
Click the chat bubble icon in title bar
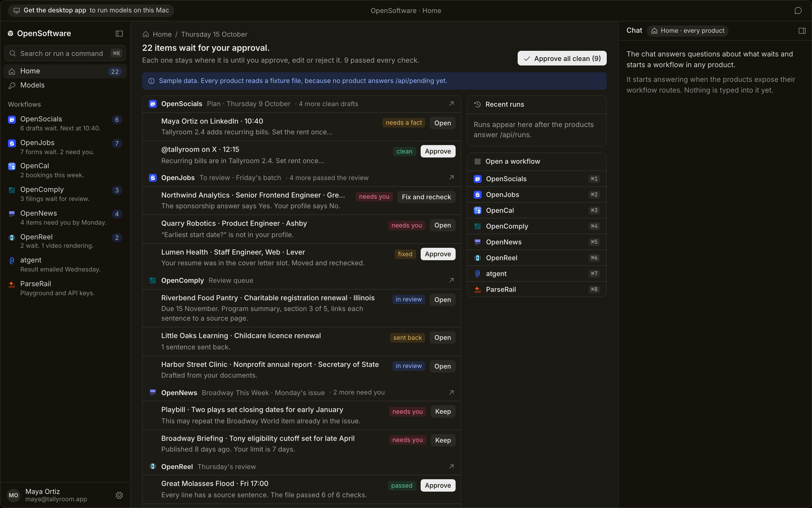pos(798,11)
